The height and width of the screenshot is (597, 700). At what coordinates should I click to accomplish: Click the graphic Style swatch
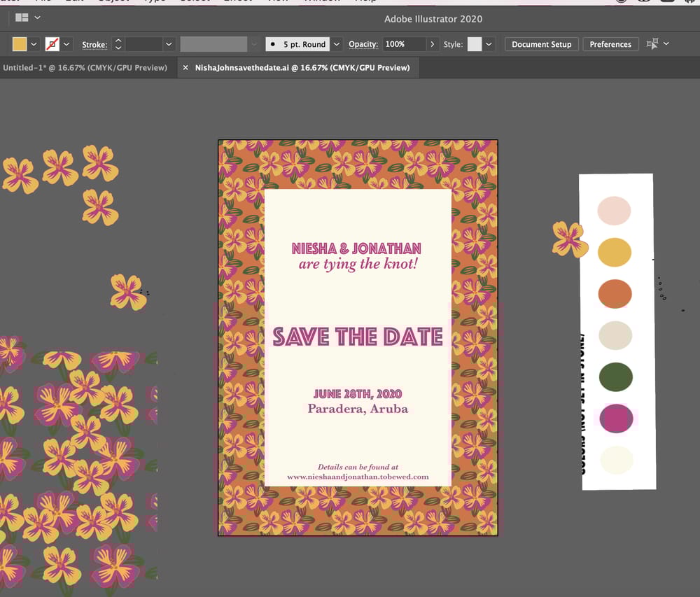click(475, 44)
